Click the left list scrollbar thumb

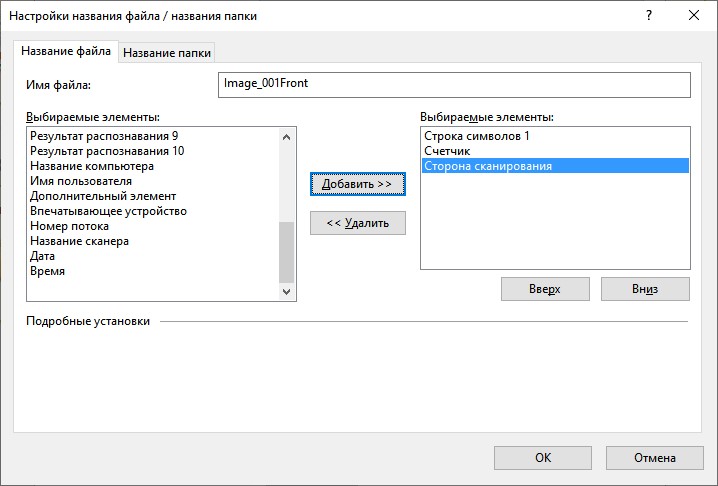287,252
